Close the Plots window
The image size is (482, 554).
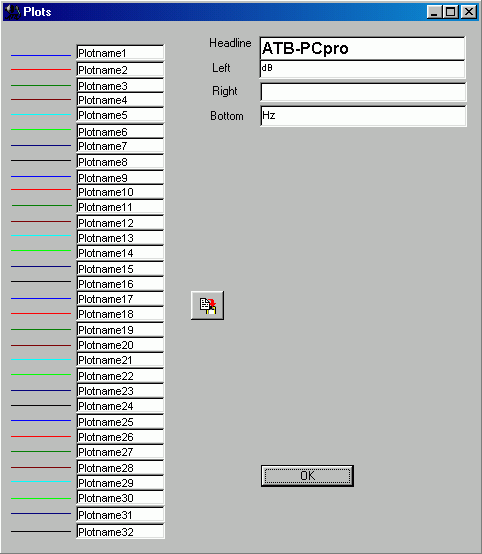[x=469, y=12]
